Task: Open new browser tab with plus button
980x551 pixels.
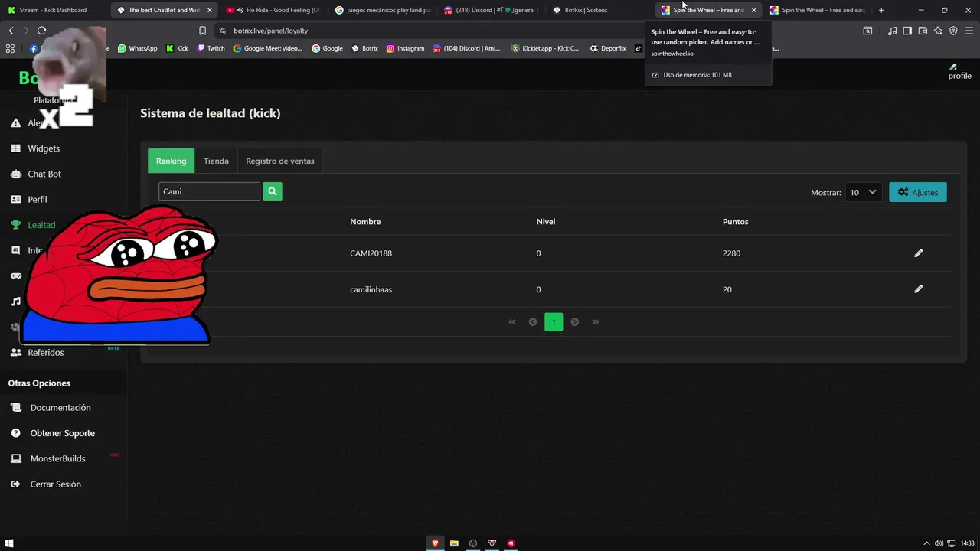Action: [x=881, y=10]
